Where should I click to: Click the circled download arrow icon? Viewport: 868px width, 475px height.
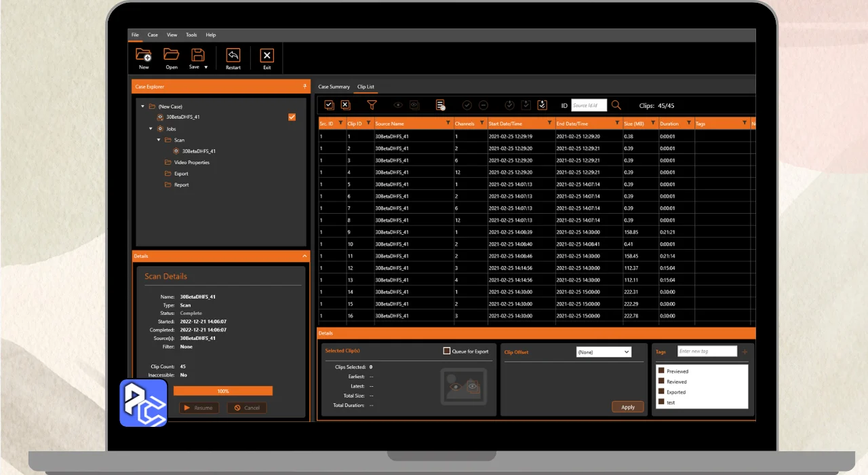pos(510,105)
